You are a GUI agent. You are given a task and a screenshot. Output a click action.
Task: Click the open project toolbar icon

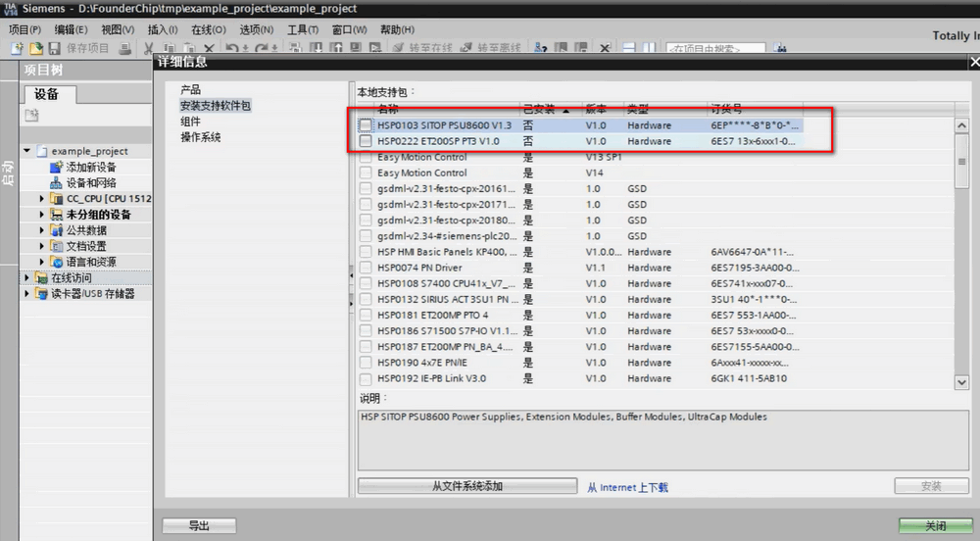tap(35, 48)
